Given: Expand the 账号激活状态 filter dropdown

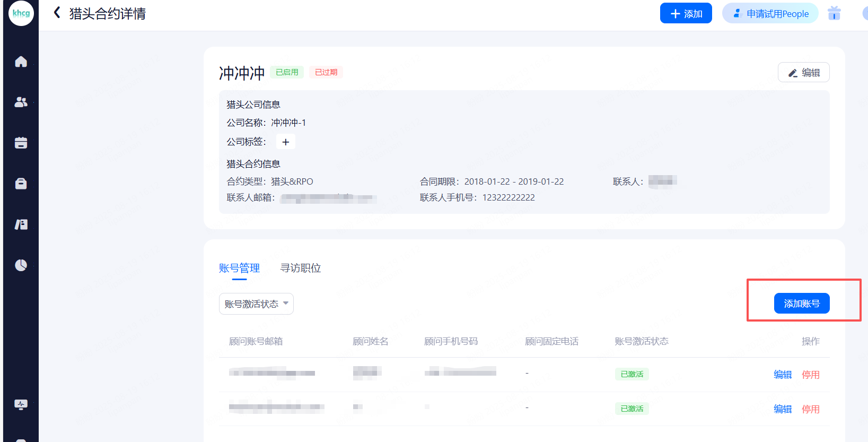Looking at the screenshot, I should coord(256,304).
